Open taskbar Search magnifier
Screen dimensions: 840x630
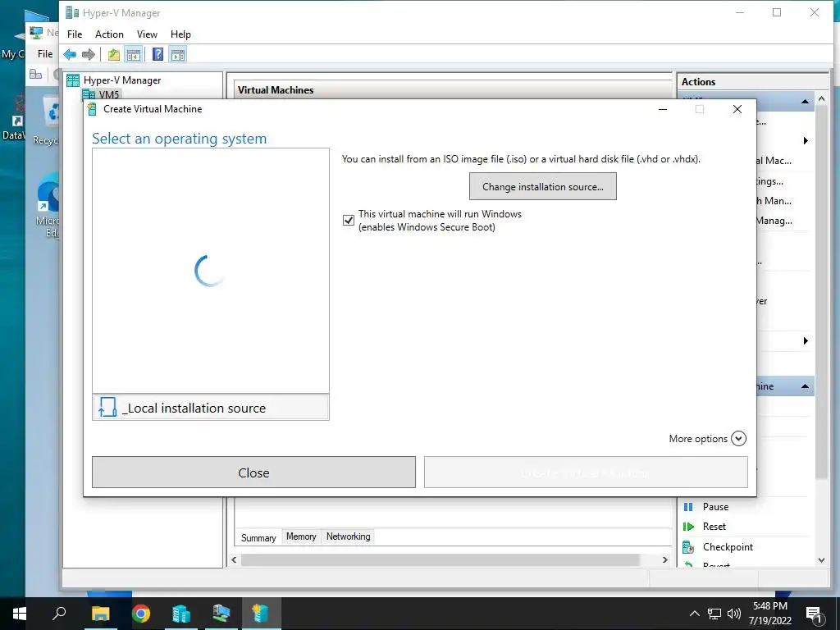click(x=59, y=614)
